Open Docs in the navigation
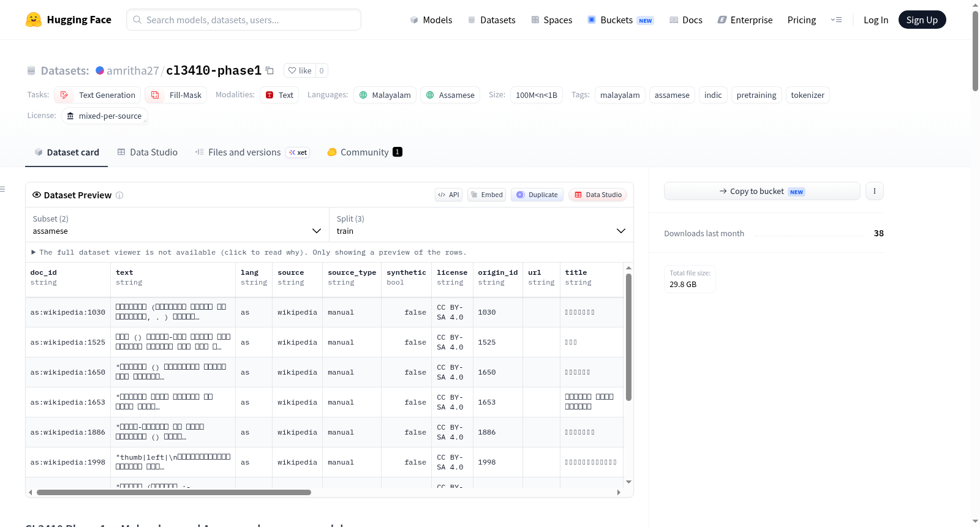 [686, 20]
